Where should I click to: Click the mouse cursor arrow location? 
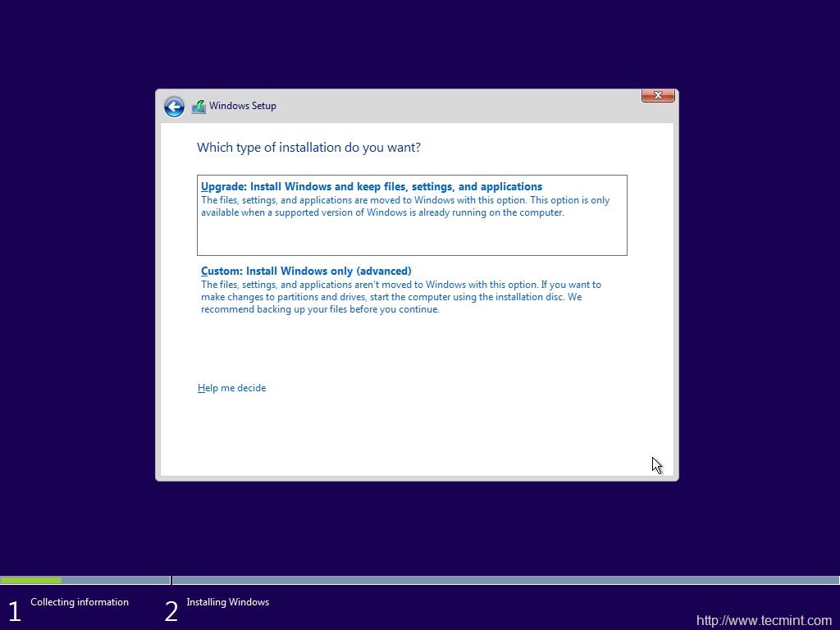pyautogui.click(x=655, y=464)
